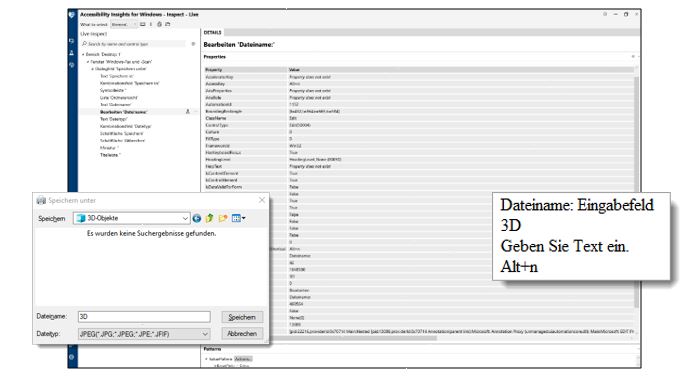Select tree item Schaltfläche 'Abbrechen'

(x=123, y=141)
